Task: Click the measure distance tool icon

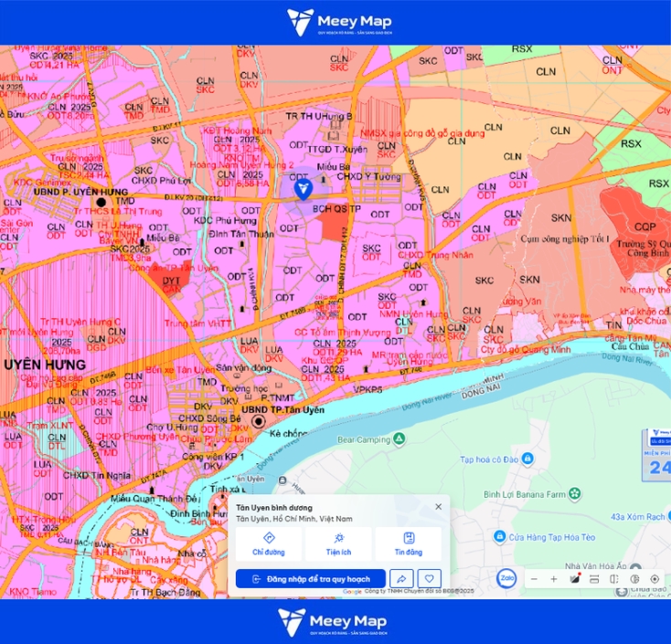Action: coord(594,579)
